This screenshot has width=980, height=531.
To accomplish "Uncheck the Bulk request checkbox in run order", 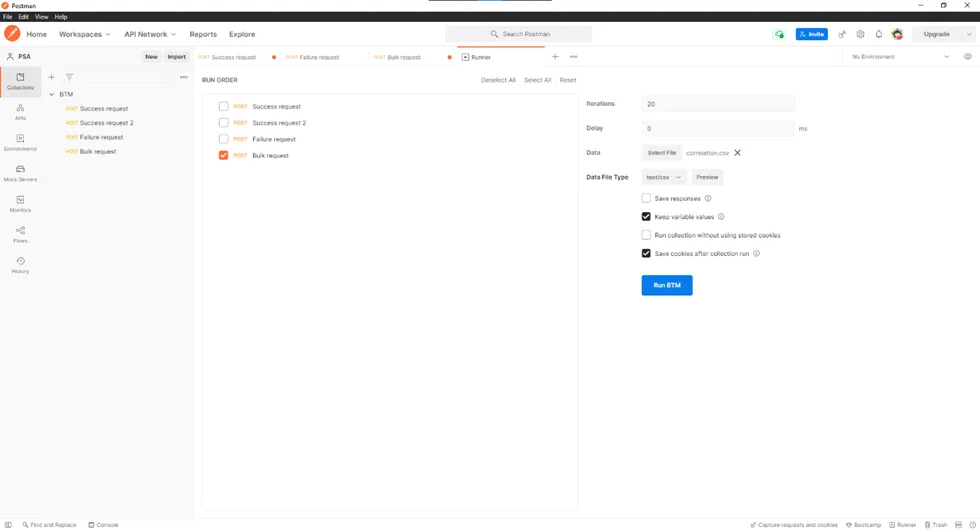I will 223,155.
